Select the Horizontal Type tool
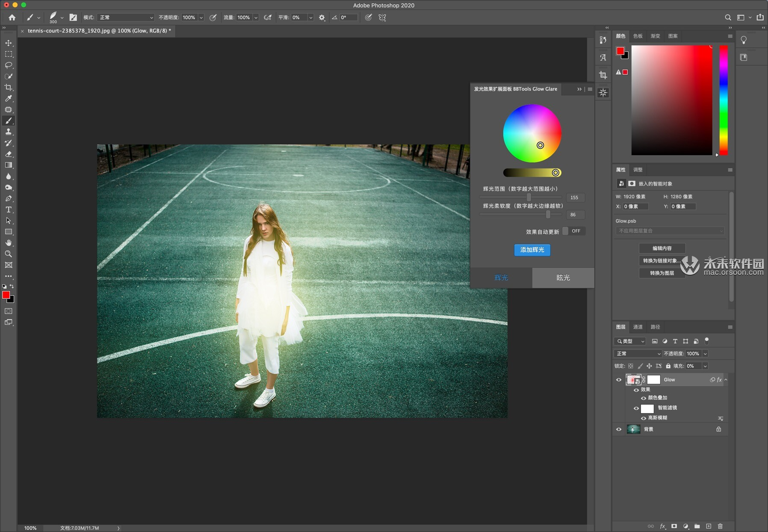Screen dimensions: 768x532 tap(9, 210)
